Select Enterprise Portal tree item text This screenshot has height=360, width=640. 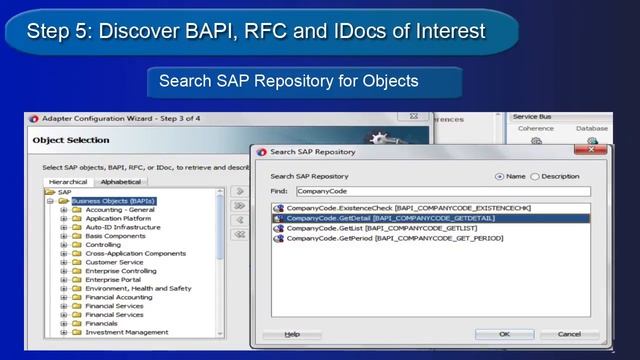(113, 280)
